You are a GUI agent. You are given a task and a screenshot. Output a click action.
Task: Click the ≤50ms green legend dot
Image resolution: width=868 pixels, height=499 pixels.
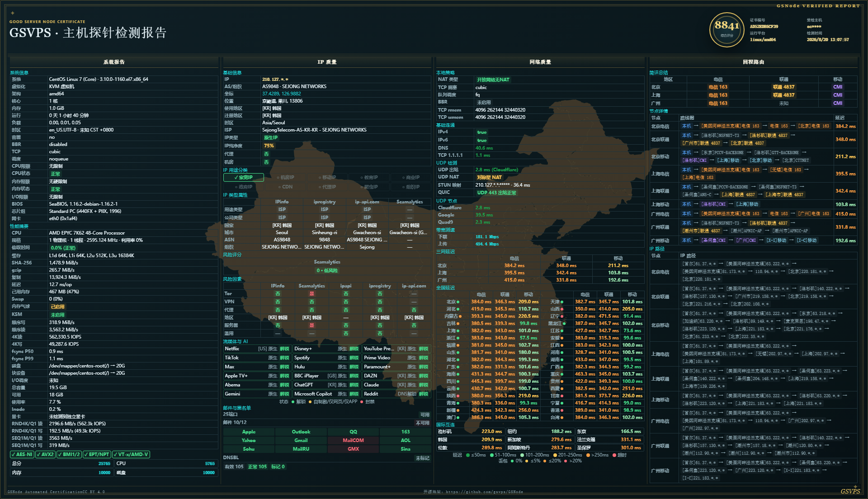(467, 455)
